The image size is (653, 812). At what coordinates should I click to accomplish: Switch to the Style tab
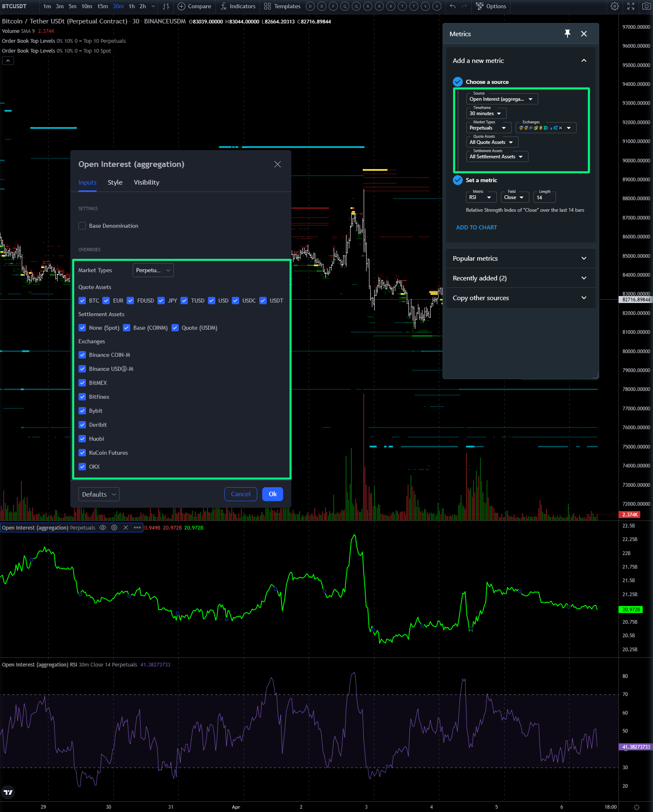pyautogui.click(x=115, y=182)
